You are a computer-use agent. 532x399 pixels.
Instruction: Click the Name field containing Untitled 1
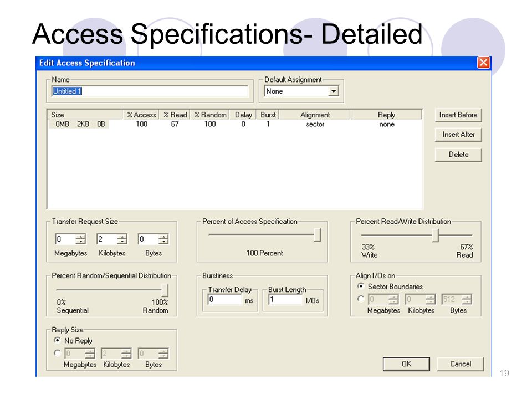150,91
